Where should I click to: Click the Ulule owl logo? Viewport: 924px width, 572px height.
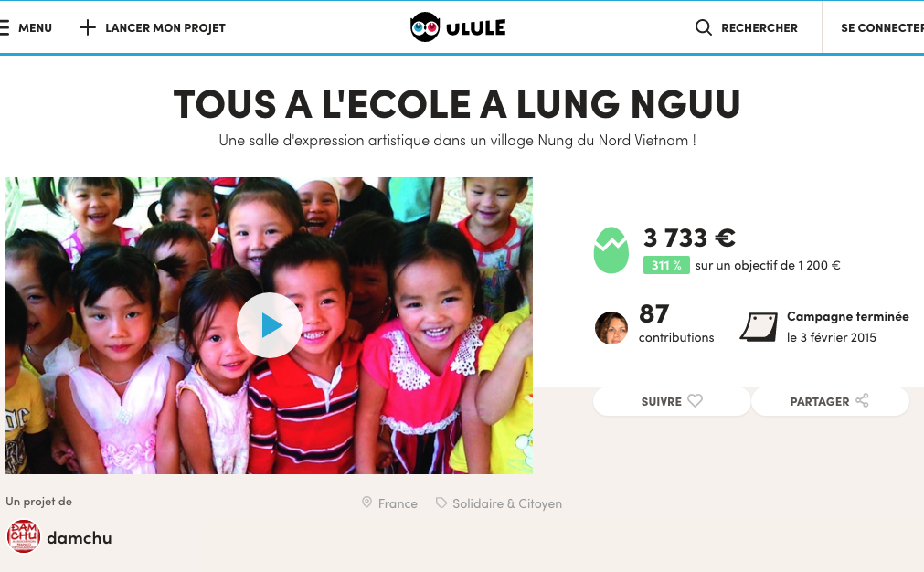(x=425, y=27)
